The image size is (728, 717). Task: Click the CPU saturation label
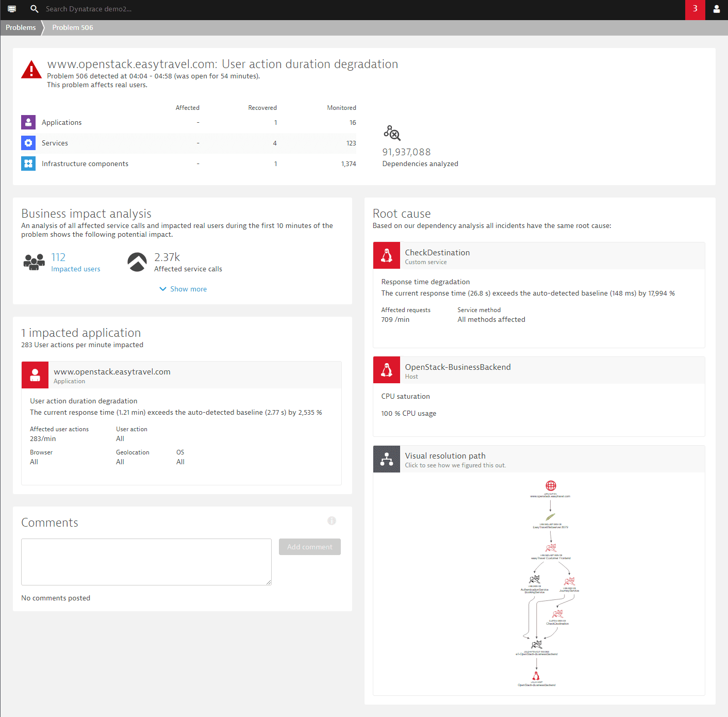click(x=405, y=396)
